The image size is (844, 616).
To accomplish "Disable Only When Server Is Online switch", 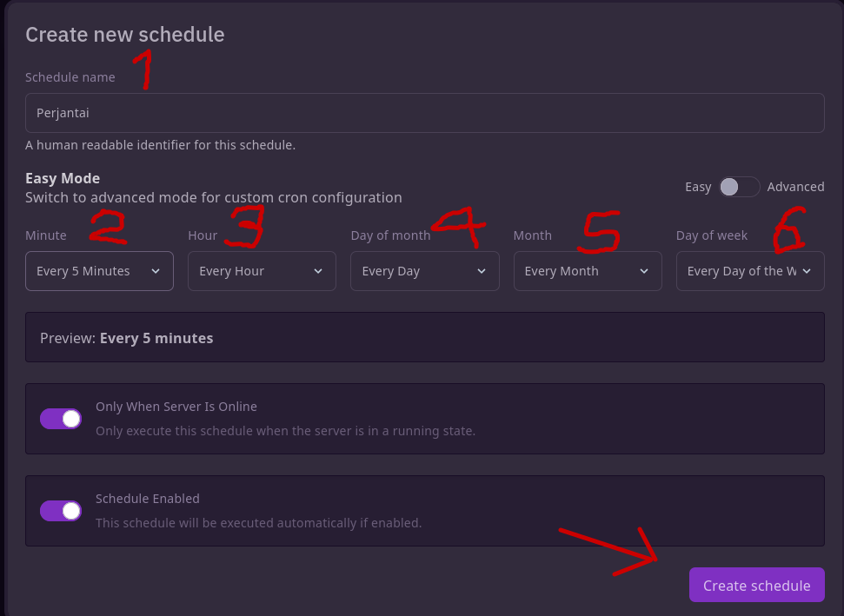I will point(61,419).
